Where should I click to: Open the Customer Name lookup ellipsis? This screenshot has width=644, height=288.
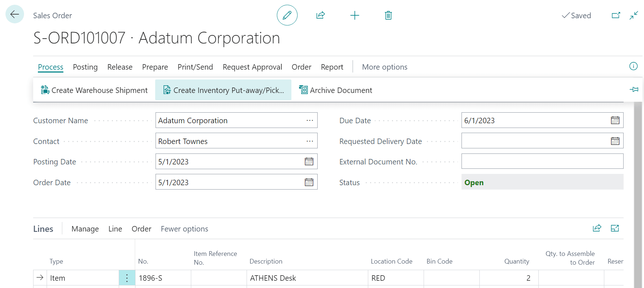310,120
